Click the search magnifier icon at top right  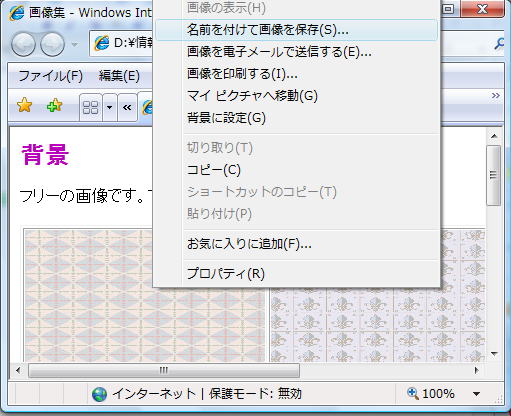coord(499,43)
